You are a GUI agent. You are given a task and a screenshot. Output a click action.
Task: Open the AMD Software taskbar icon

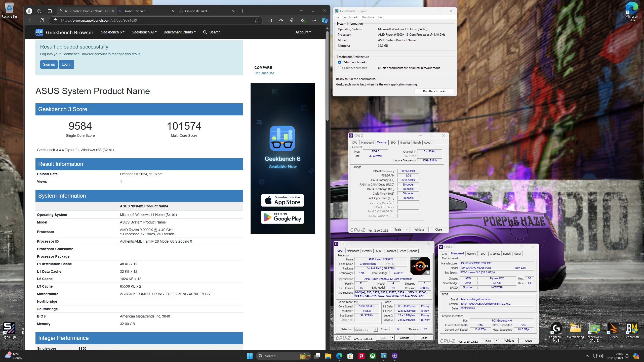(361, 356)
